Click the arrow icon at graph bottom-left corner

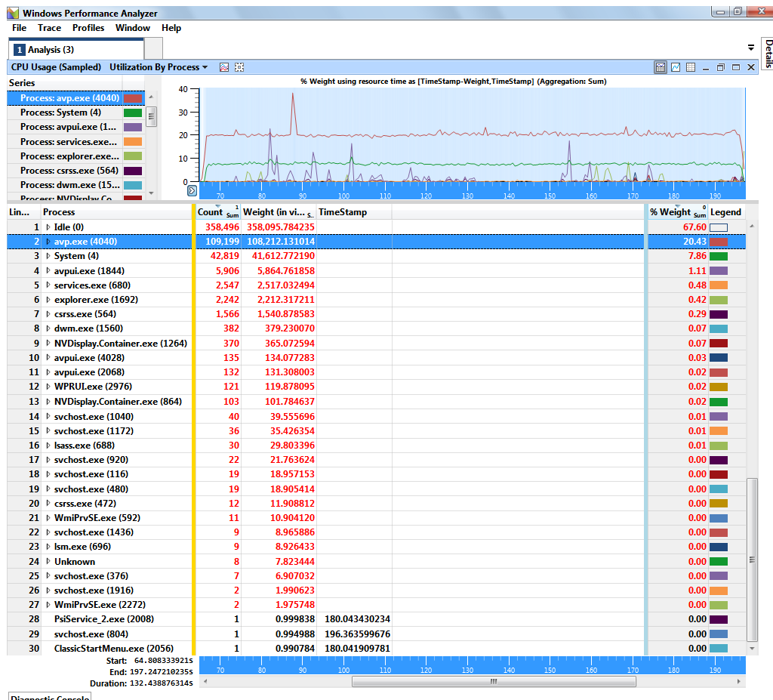(192, 190)
